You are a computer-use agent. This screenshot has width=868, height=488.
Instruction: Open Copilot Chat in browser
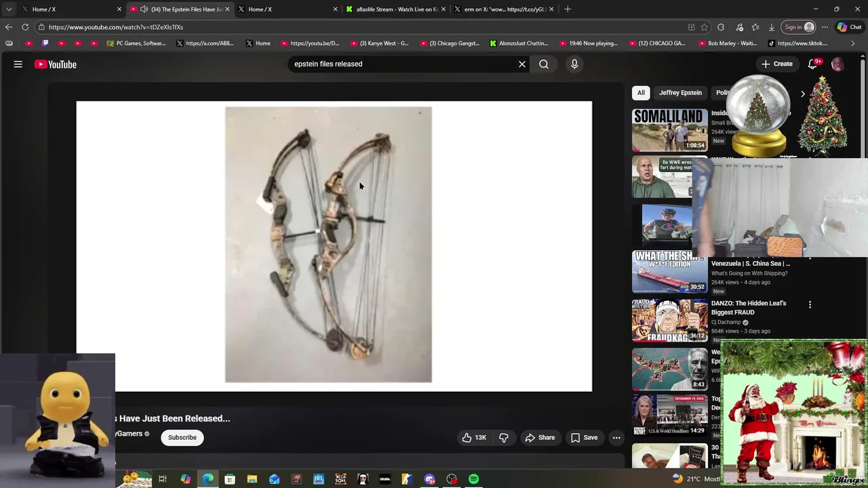click(849, 27)
